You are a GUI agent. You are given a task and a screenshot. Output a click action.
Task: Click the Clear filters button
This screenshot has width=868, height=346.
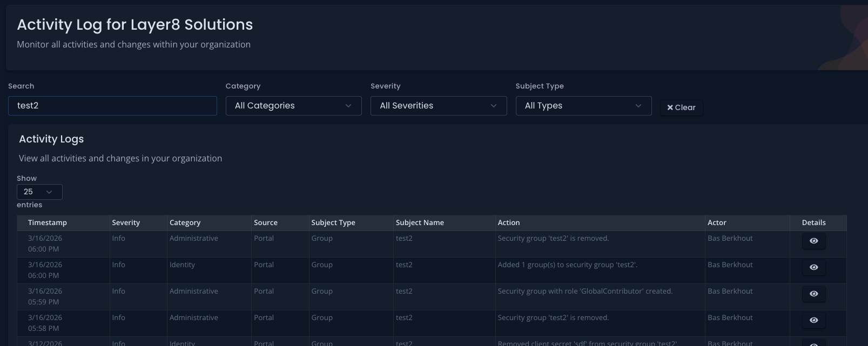click(x=681, y=107)
